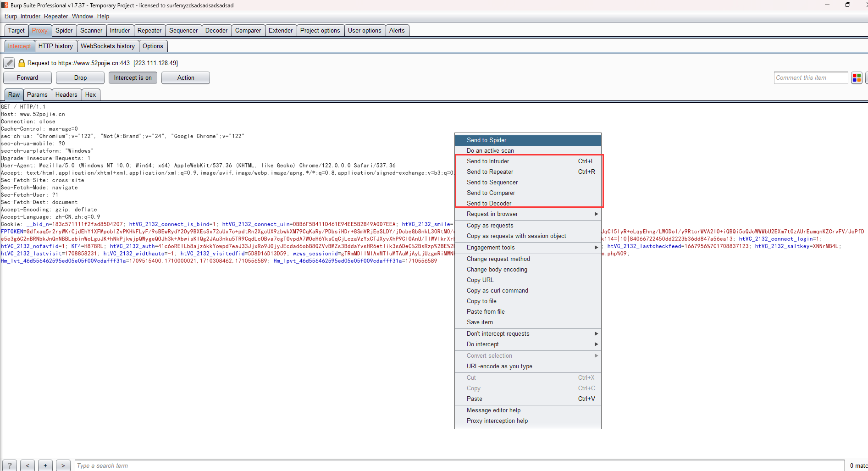
Task: Open the Extender tab
Action: [x=281, y=31]
